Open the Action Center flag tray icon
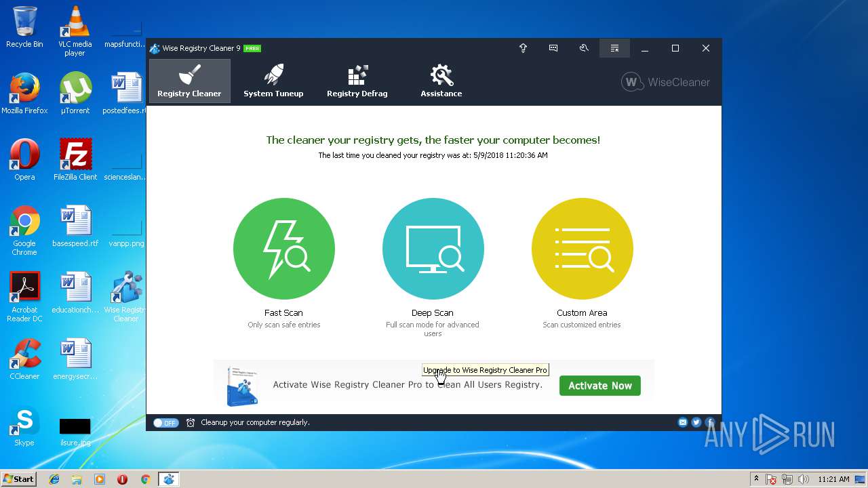868x488 pixels. (x=771, y=479)
